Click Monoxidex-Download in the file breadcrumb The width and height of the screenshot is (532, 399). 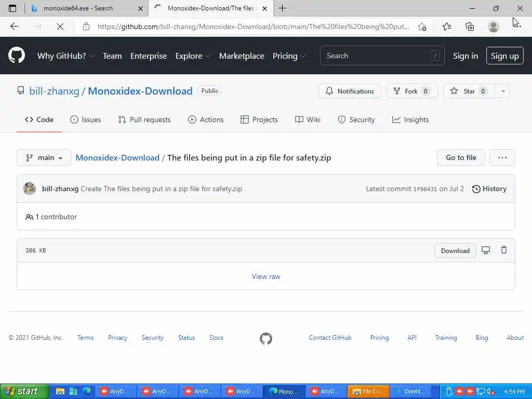117,157
